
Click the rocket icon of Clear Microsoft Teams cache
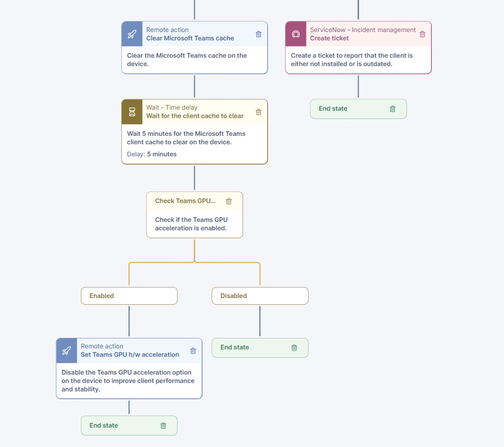(132, 34)
